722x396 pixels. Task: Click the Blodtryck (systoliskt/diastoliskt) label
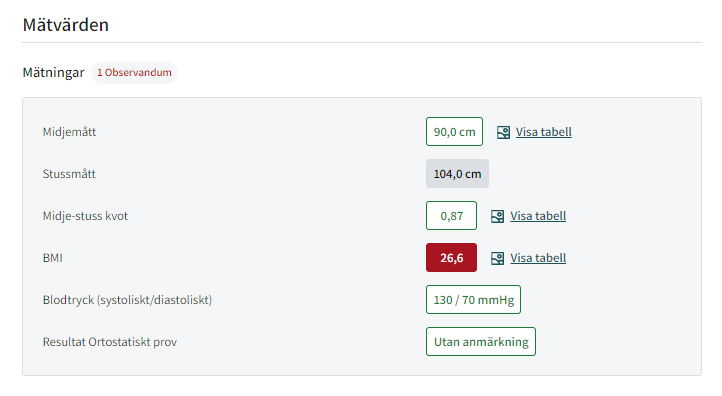(128, 300)
